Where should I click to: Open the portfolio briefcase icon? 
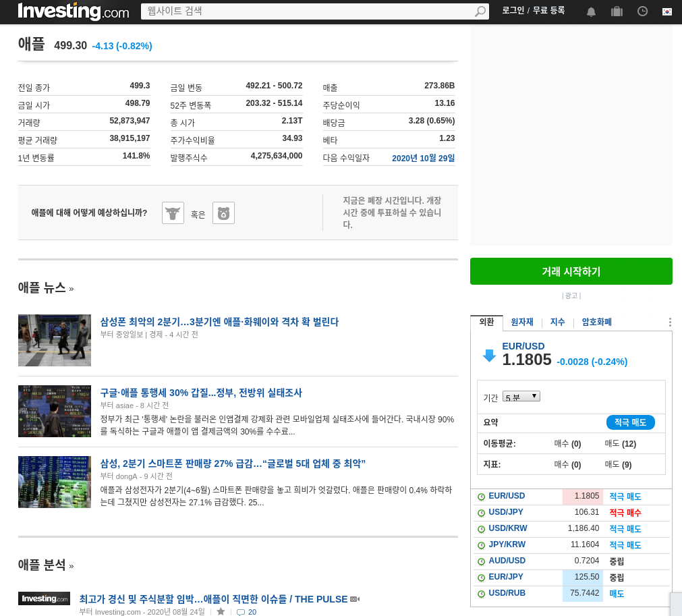point(617,11)
